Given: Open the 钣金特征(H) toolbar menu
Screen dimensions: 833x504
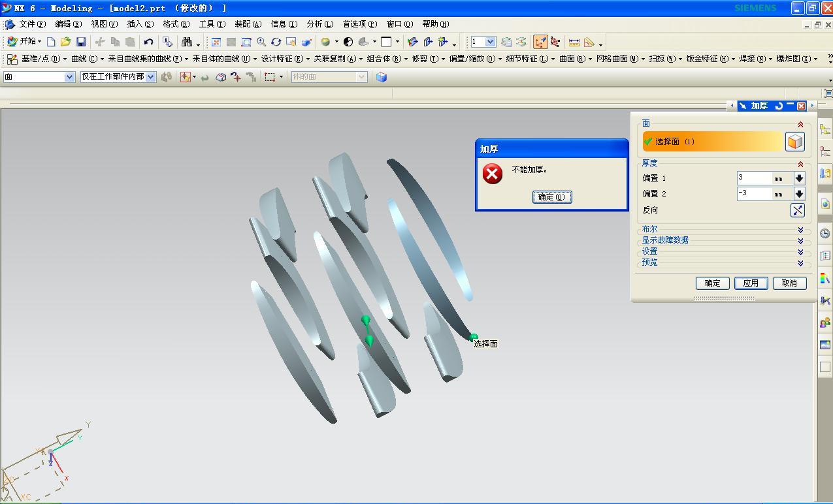Looking at the screenshot, I should click(x=710, y=59).
